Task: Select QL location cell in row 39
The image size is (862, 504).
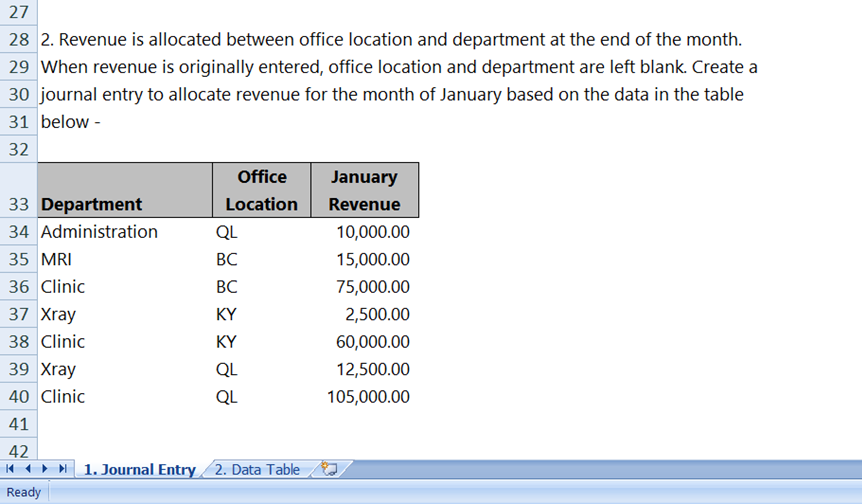Action: [262, 369]
